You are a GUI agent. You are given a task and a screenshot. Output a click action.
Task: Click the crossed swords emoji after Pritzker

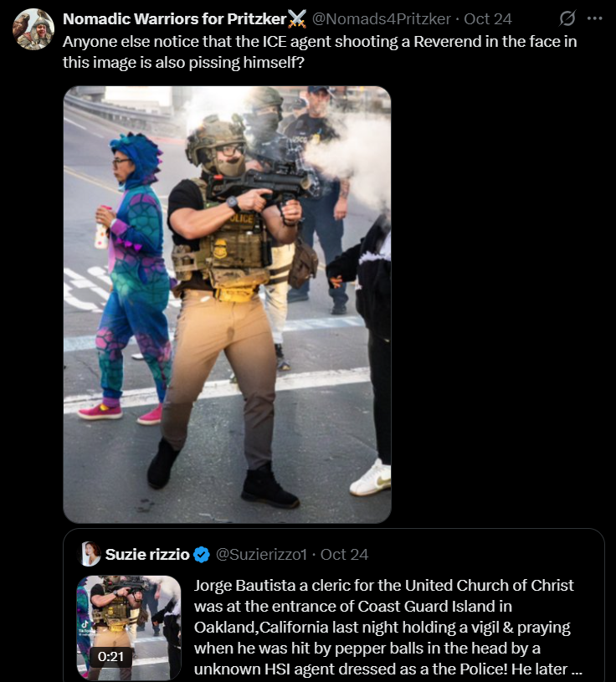(297, 18)
